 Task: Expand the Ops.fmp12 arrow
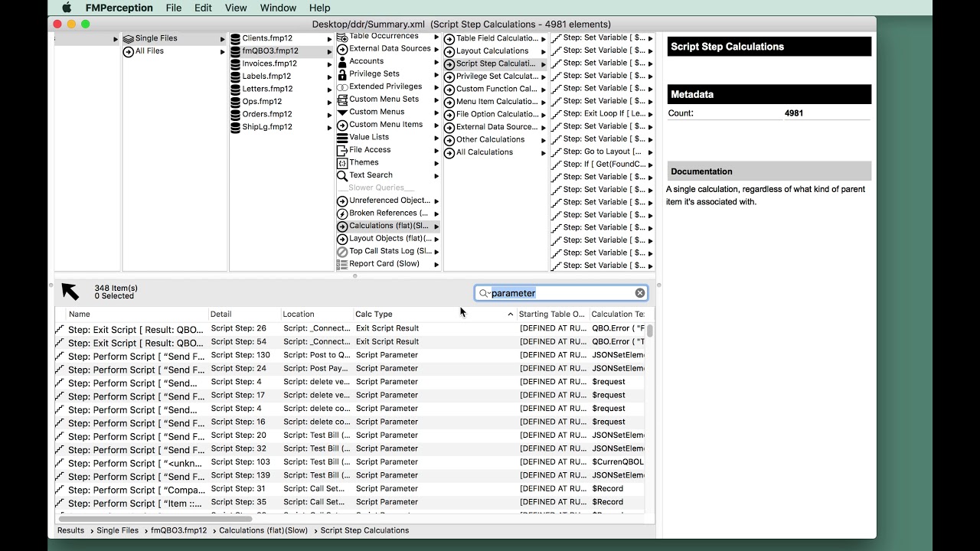(330, 102)
